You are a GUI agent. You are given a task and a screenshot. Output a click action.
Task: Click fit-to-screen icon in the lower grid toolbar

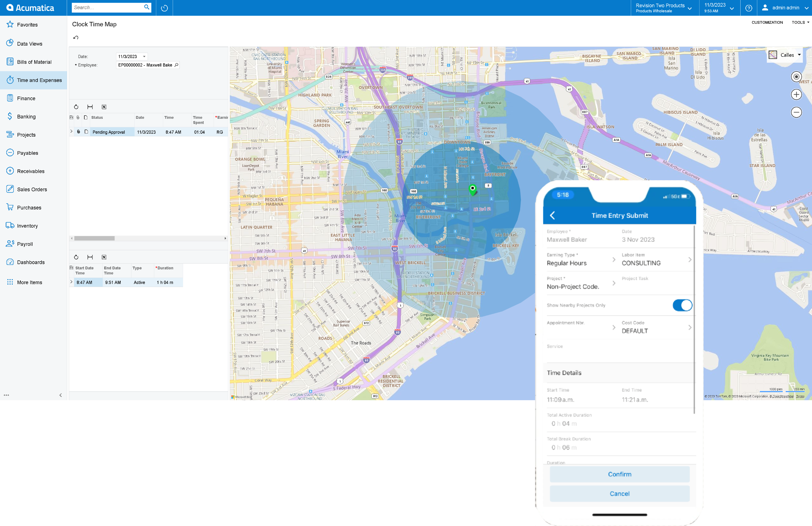pyautogui.click(x=90, y=257)
